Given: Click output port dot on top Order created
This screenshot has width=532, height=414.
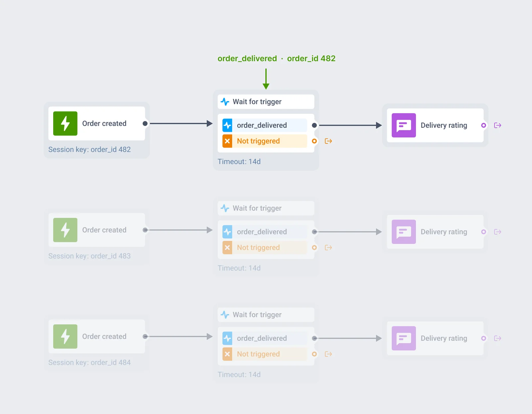Looking at the screenshot, I should click(x=145, y=123).
